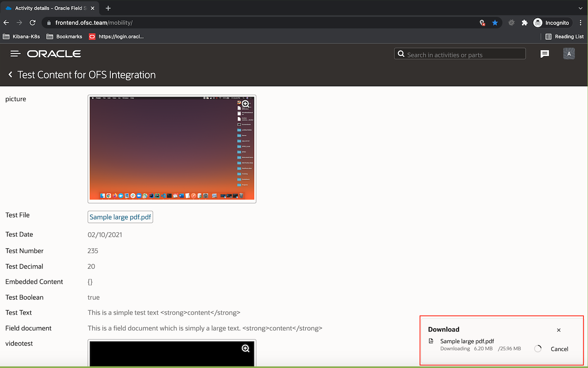Open the Kibana-K8s bookmarks folder
Screen dimensions: 588x368
[22, 36]
